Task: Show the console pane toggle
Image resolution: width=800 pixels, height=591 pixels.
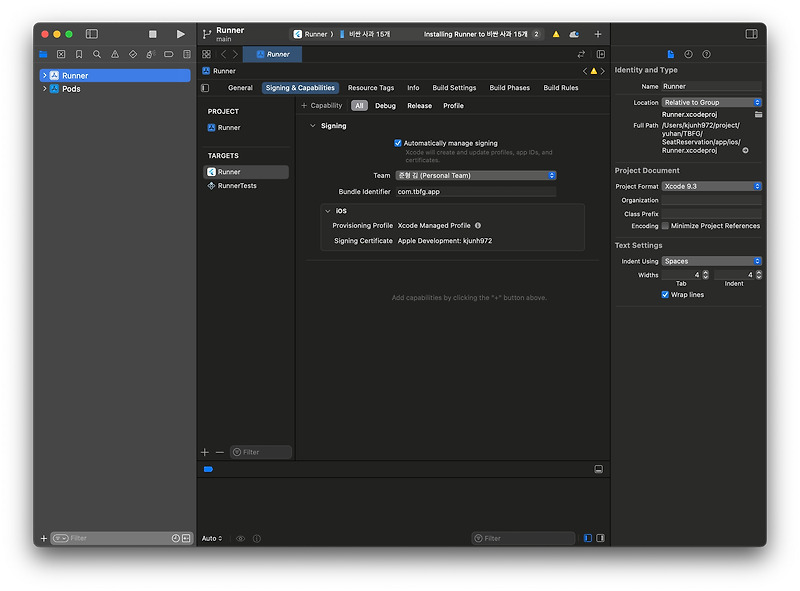Action: click(601, 538)
